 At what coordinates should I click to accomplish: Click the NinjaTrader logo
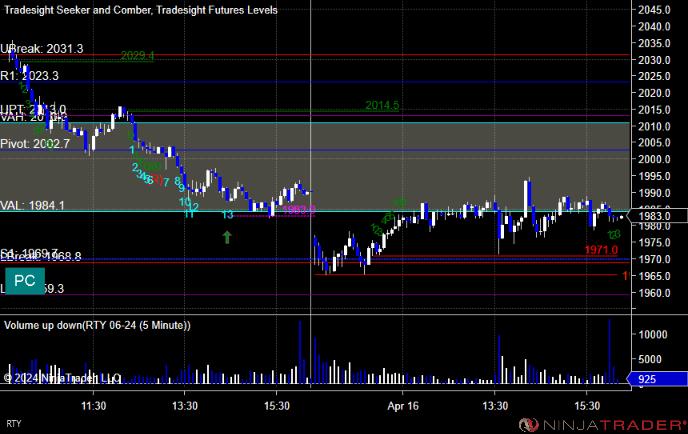(602, 425)
